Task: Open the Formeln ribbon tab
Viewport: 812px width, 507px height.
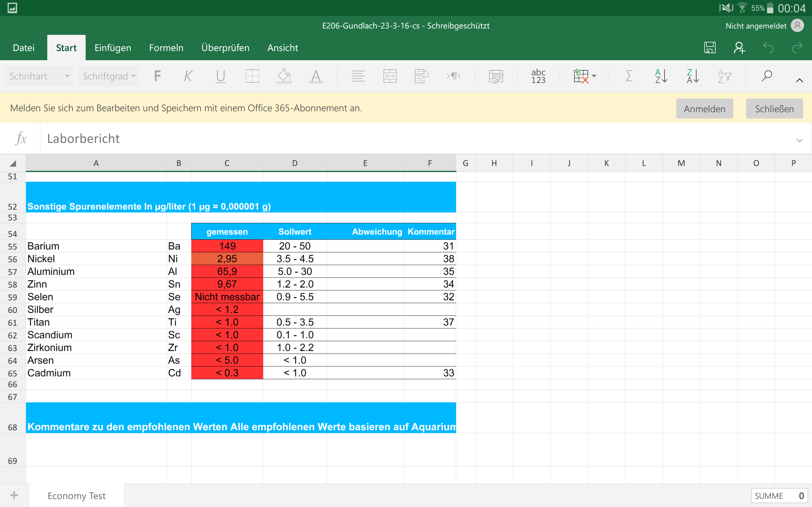Action: click(x=166, y=48)
